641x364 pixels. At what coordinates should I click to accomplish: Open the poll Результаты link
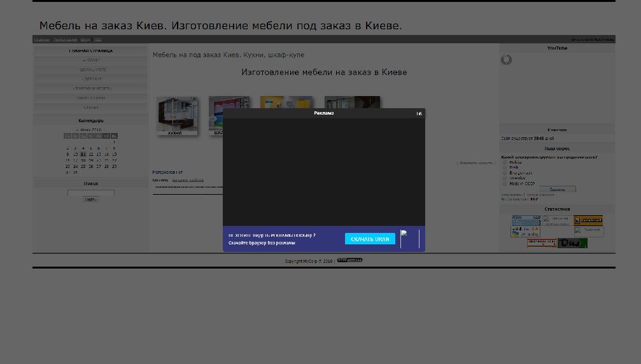pyautogui.click(x=511, y=195)
